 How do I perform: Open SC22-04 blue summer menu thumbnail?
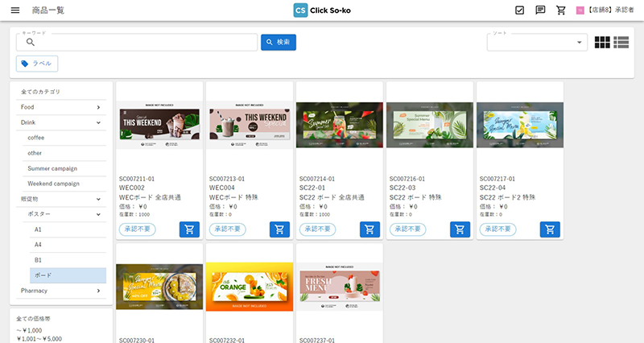pyautogui.click(x=520, y=125)
